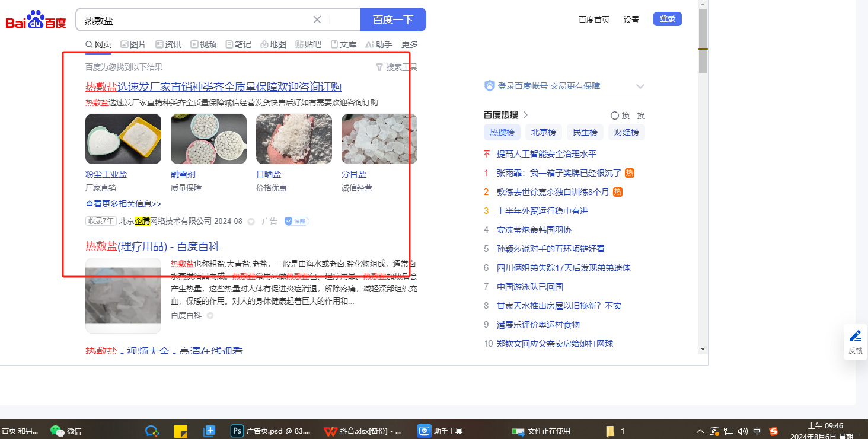Show hidden system tray icons
Viewport: 868px width, 439px height.
tap(700, 431)
